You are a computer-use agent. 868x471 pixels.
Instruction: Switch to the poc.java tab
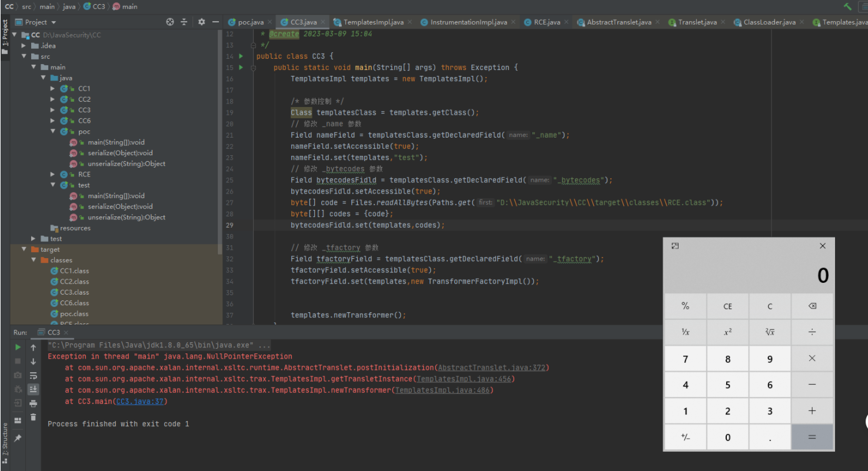(251, 22)
